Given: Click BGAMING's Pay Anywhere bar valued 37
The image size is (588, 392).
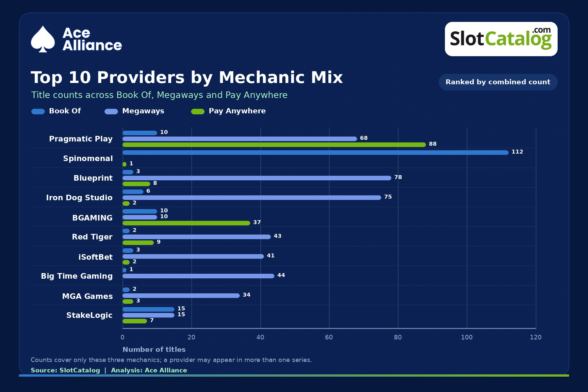Looking at the screenshot, I should pos(186,223).
